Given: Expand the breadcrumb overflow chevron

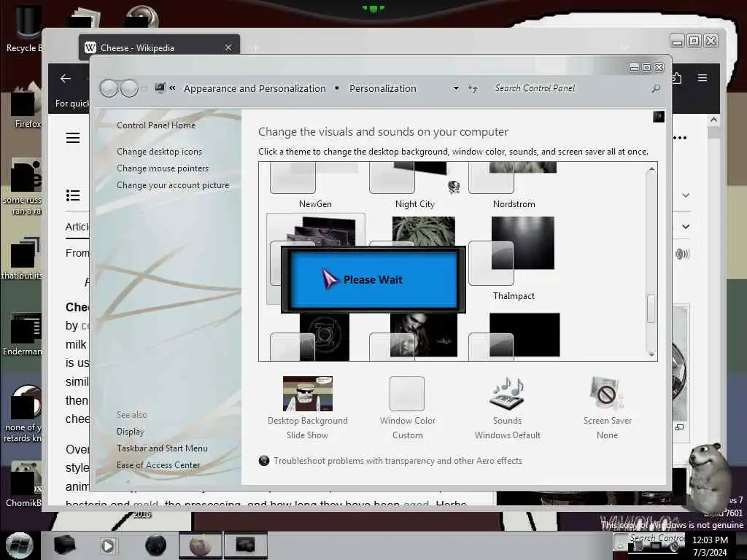Looking at the screenshot, I should tap(172, 88).
